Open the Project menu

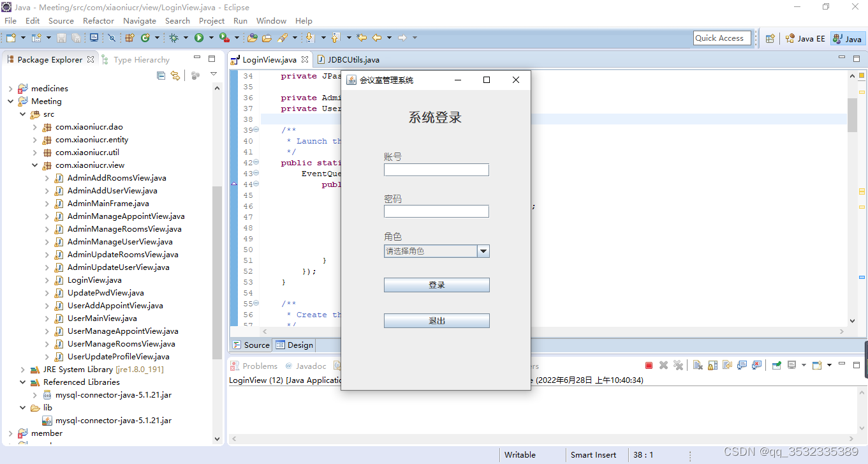coord(212,21)
